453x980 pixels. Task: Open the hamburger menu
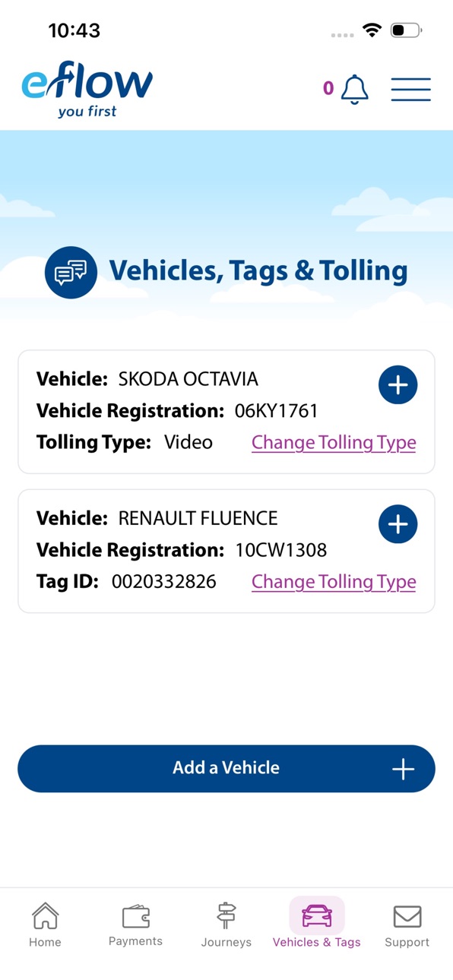click(x=411, y=89)
